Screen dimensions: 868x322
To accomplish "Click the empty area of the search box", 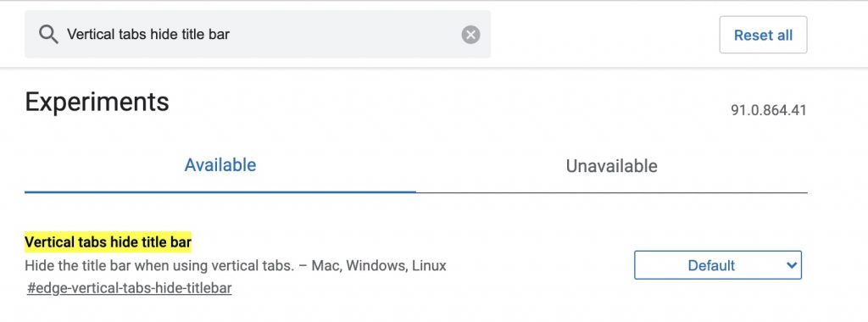I will pos(343,34).
